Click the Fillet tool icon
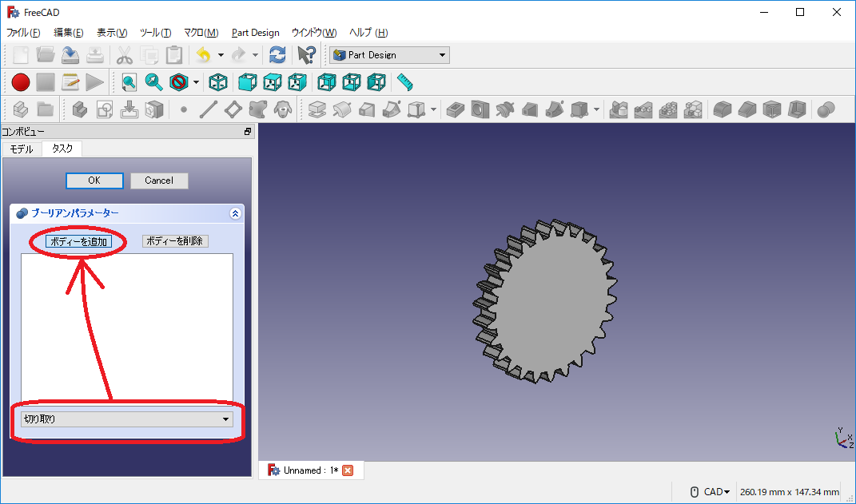 pos(723,109)
